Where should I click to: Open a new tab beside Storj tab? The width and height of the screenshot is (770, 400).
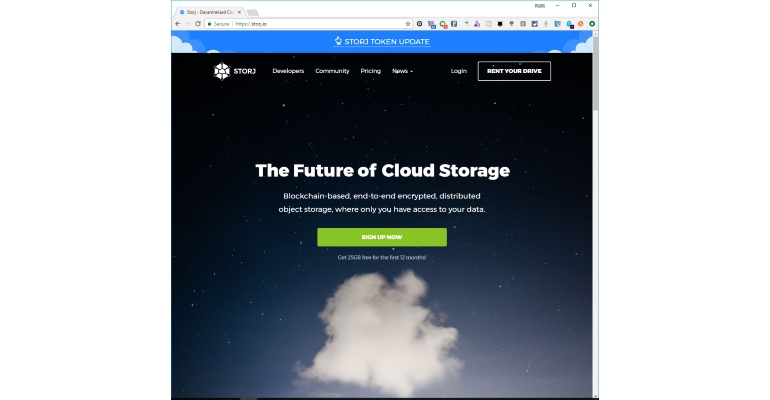tap(252, 12)
